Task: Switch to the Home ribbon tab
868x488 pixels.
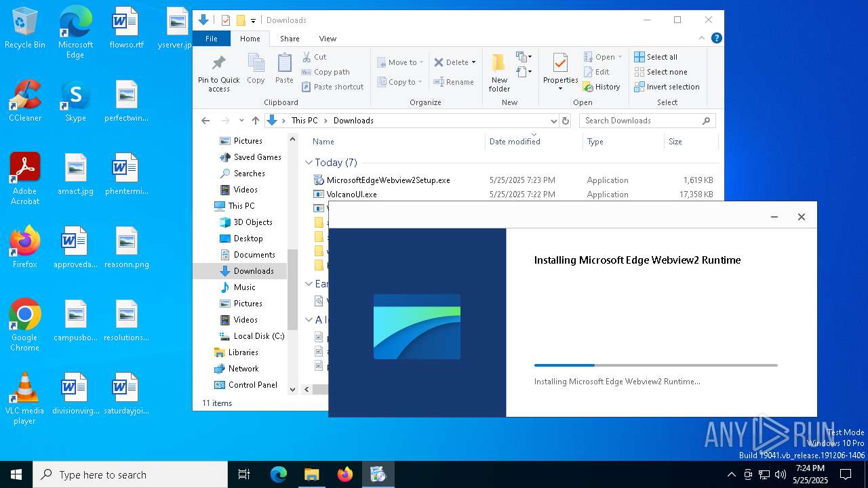Action: [x=250, y=39]
